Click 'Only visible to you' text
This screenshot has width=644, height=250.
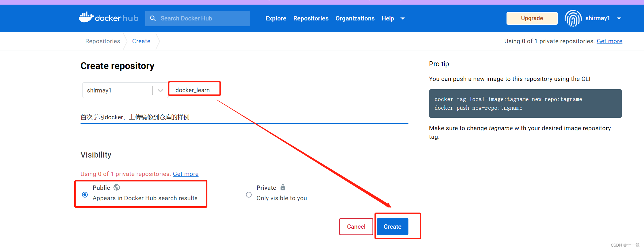282,198
